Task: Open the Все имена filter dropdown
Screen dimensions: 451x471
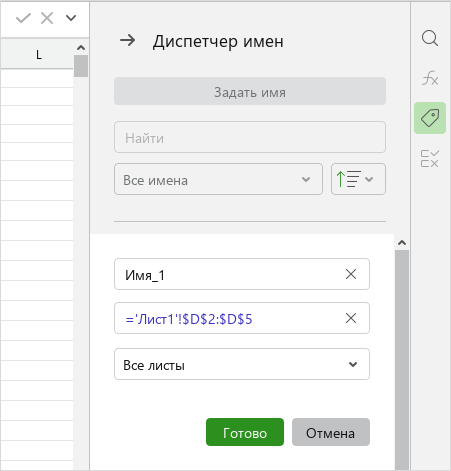Action: click(x=218, y=179)
